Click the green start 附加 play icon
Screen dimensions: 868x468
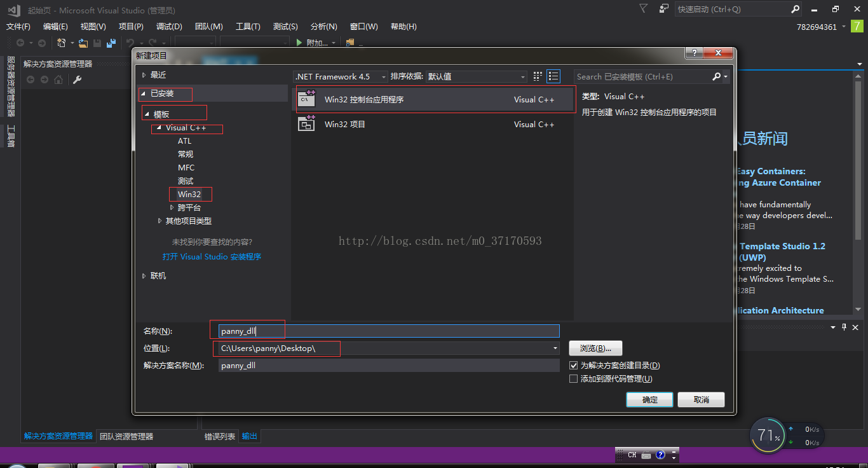[300, 43]
